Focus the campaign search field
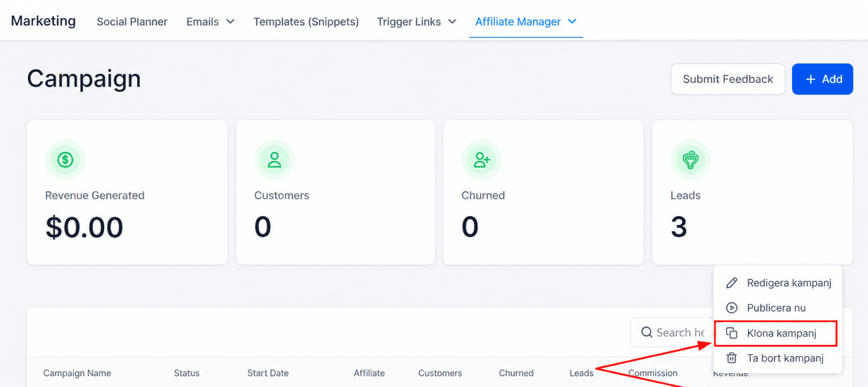 [673, 332]
